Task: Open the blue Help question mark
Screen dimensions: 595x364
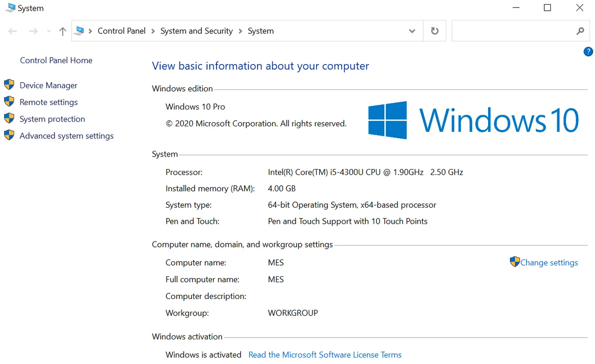Action: (x=588, y=52)
